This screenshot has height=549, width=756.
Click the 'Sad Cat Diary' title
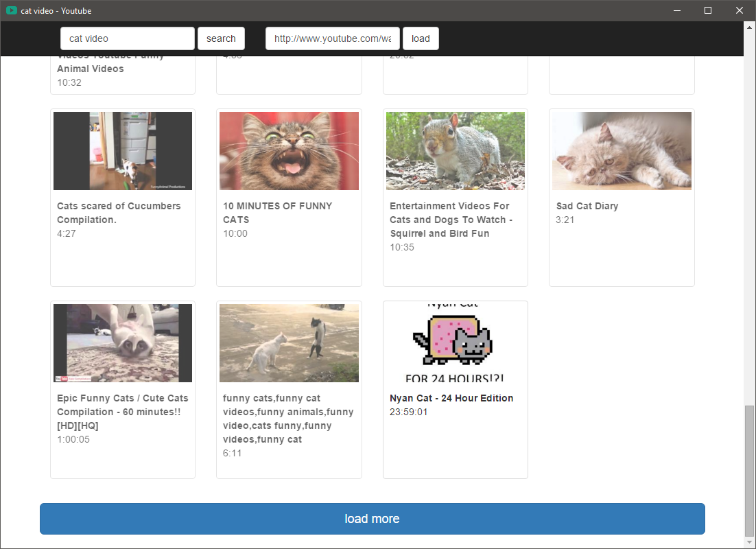[x=587, y=206]
